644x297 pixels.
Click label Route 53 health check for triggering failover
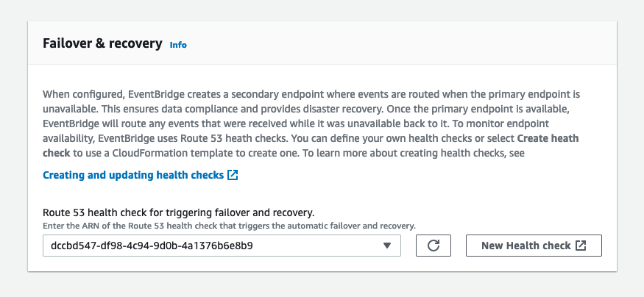click(x=179, y=212)
